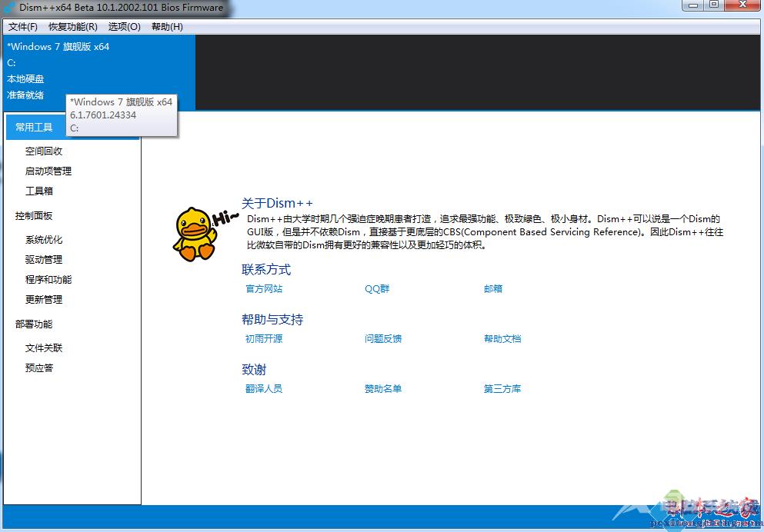Open 更新管理 update management
This screenshot has height=532, width=764.
point(43,299)
